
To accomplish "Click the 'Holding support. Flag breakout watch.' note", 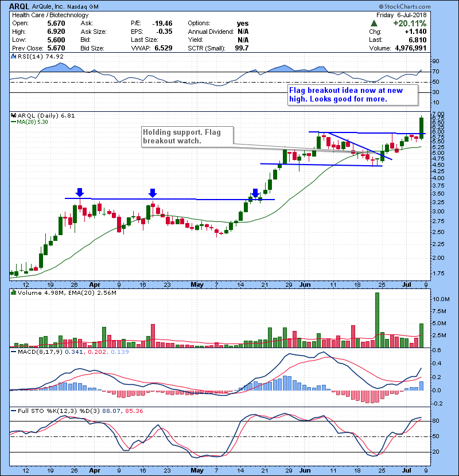I will tap(188, 136).
